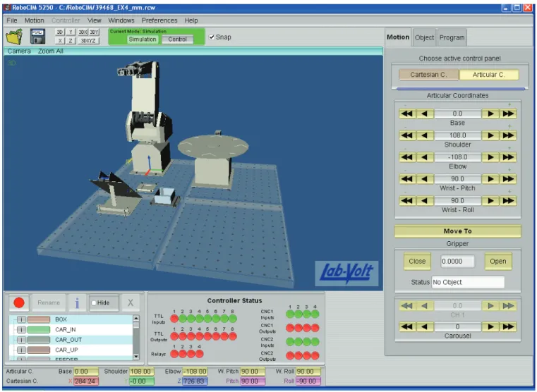Select the 3DX view button

83,32
